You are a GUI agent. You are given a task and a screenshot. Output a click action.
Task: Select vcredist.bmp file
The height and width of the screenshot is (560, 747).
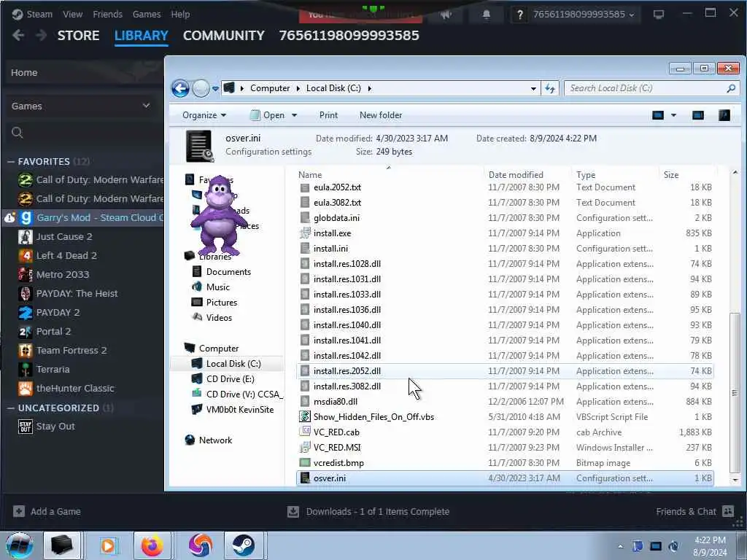(338, 463)
